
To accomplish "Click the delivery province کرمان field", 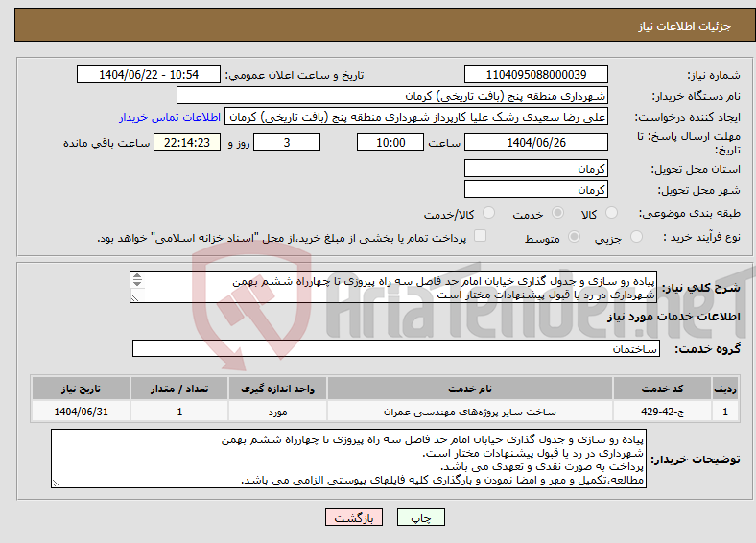I will click(x=535, y=168).
